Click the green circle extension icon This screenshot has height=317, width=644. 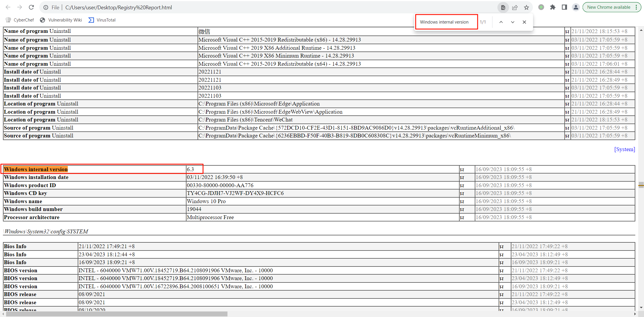coord(541,7)
